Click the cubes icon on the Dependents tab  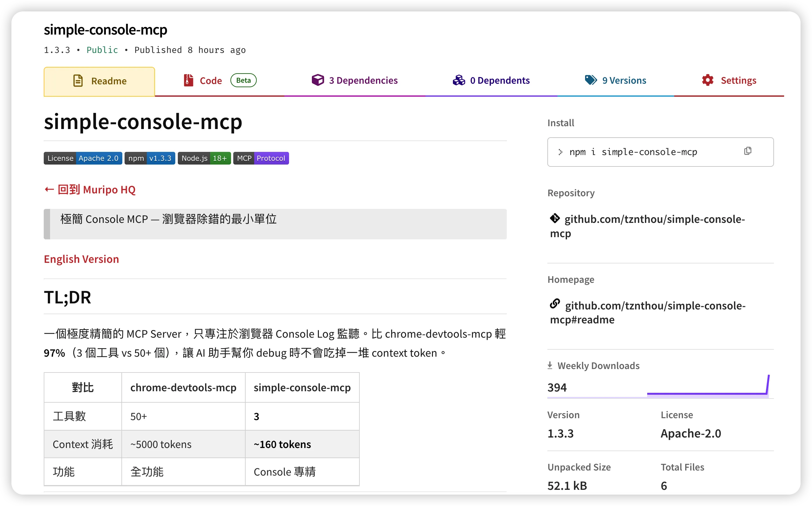459,80
